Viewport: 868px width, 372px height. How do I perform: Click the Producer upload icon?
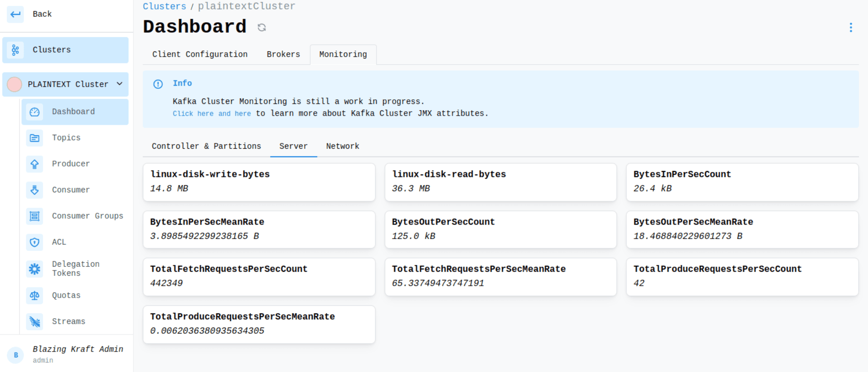(34, 164)
